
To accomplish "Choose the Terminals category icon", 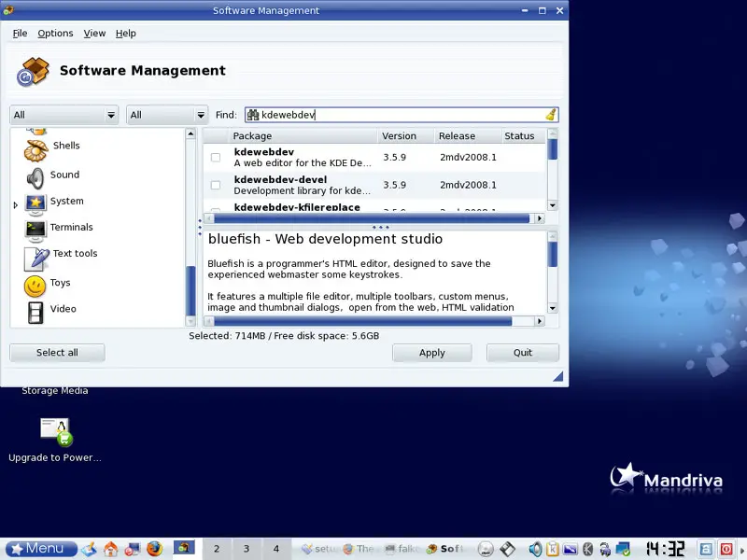I will click(x=35, y=231).
